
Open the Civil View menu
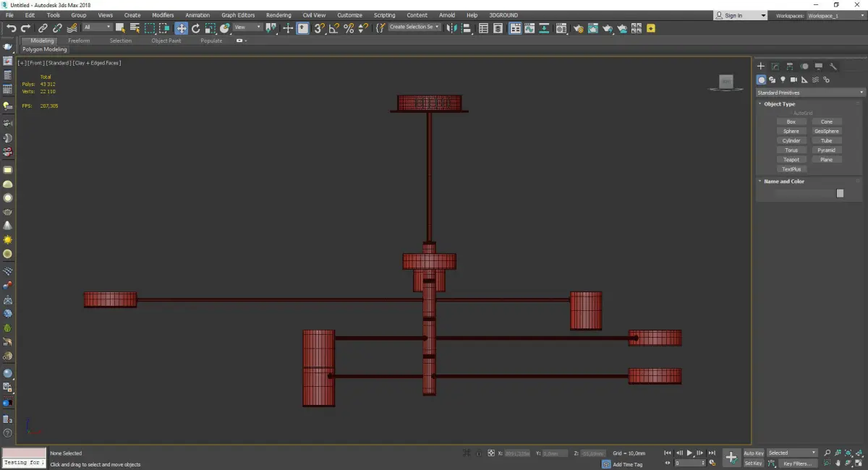[314, 15]
